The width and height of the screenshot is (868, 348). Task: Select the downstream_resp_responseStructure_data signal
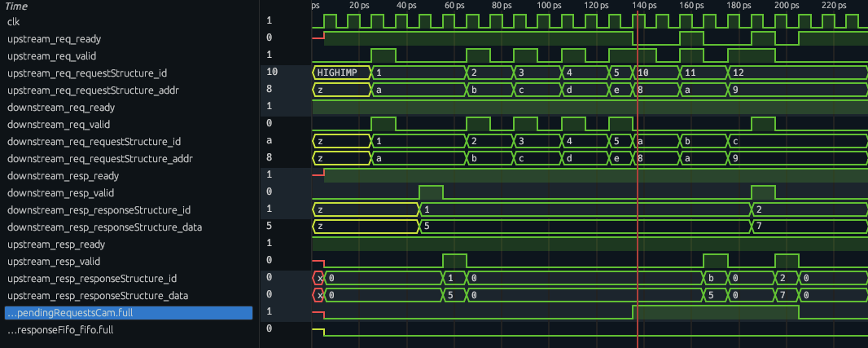tap(104, 227)
